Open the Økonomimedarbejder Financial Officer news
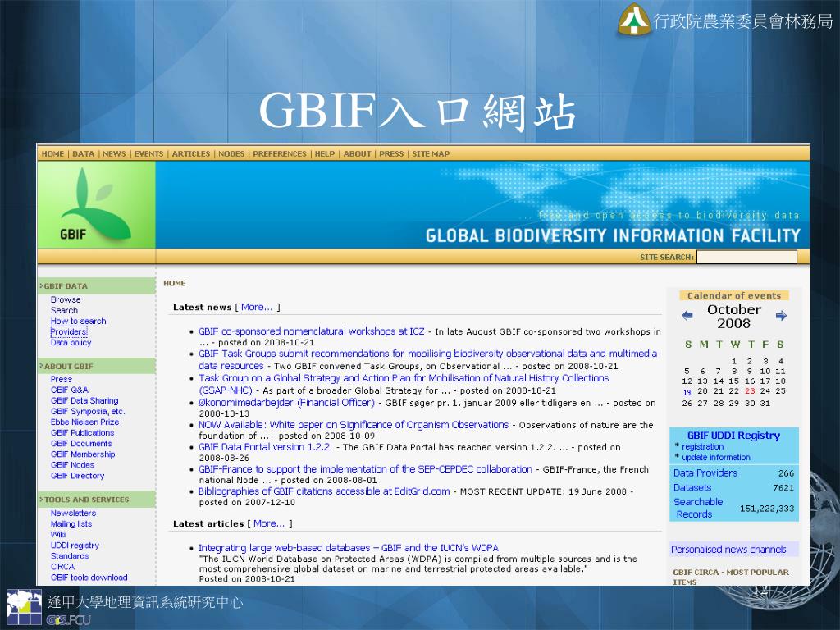Image resolution: width=840 pixels, height=630 pixels. coord(286,402)
